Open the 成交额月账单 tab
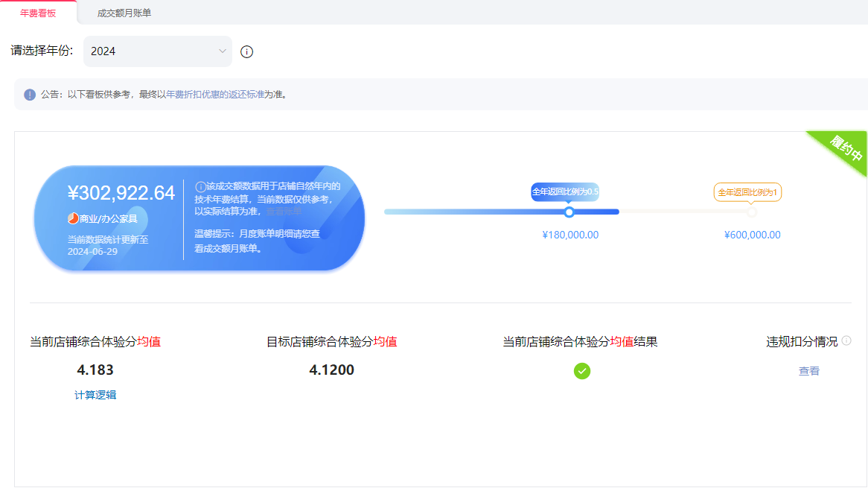Viewport: 868px width, 488px height. click(x=124, y=13)
